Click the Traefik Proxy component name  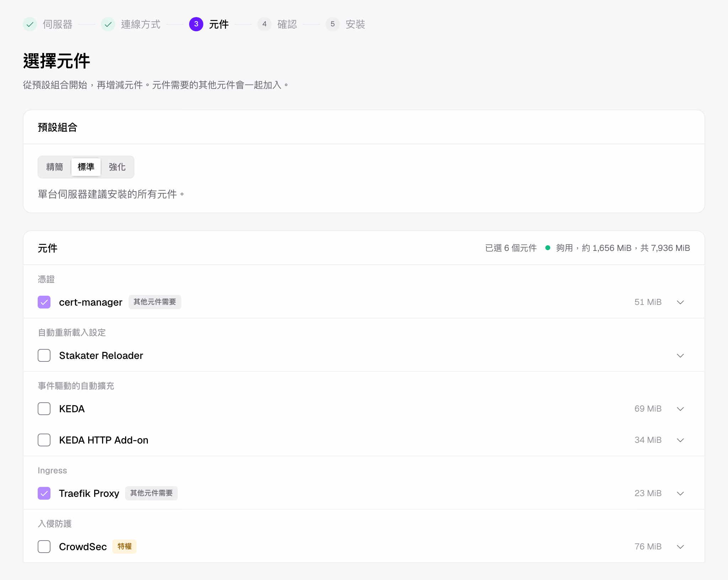89,493
